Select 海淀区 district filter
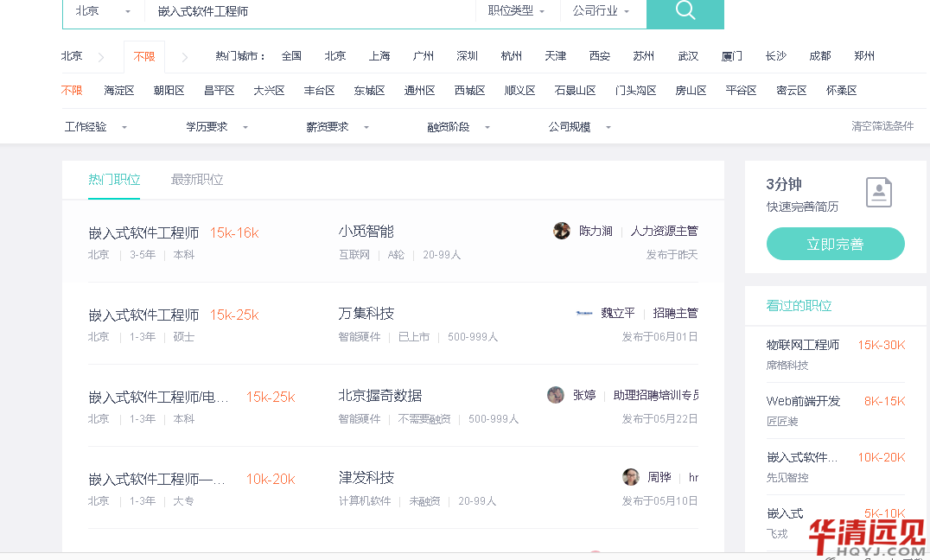930x560 pixels. (119, 91)
